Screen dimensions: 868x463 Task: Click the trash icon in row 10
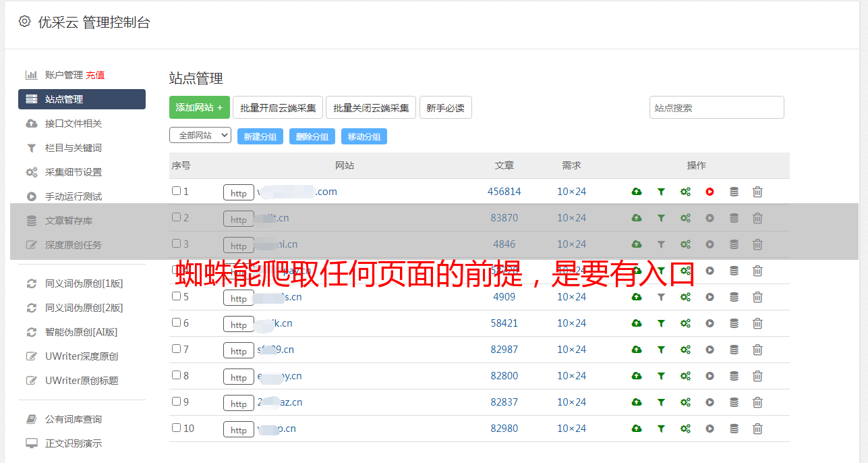click(757, 429)
